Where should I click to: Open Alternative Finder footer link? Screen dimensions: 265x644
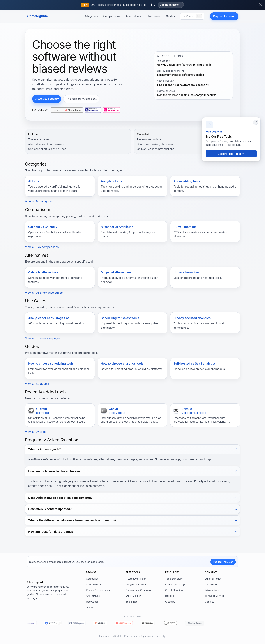click(136, 579)
